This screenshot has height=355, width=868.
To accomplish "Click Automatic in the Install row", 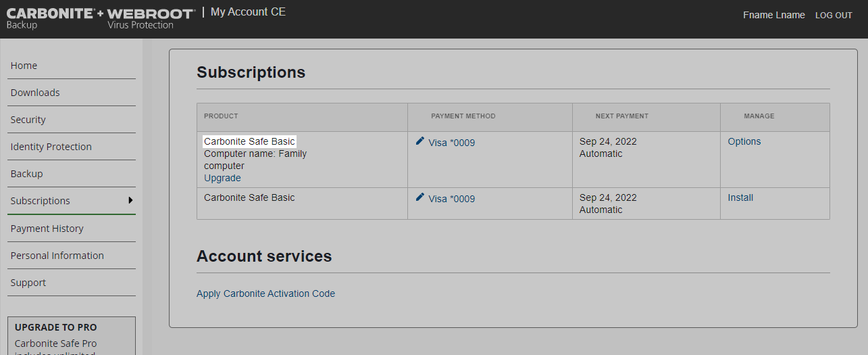I will (601, 210).
